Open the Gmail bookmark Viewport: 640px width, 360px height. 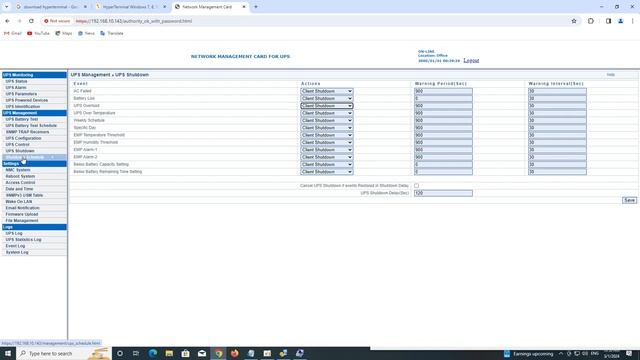point(13,33)
